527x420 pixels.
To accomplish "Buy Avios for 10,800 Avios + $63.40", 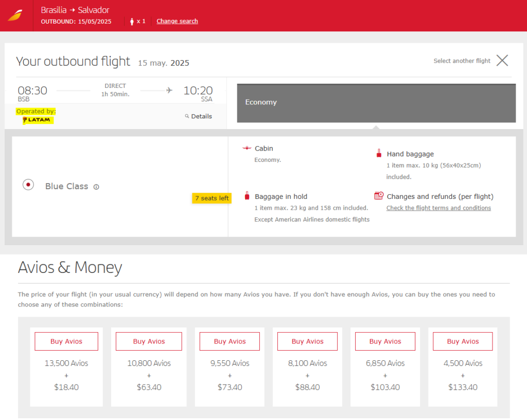I will (x=149, y=341).
